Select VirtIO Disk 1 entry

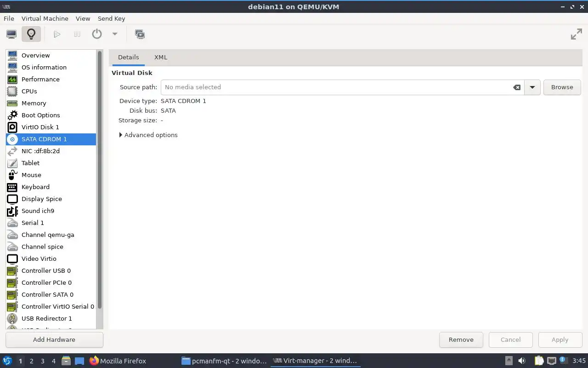click(51, 127)
